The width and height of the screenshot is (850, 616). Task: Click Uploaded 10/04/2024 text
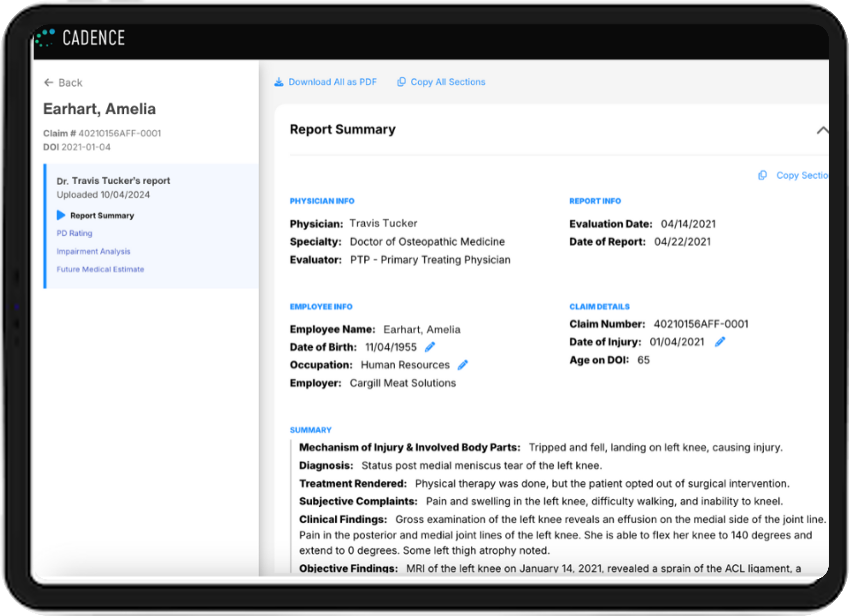click(103, 194)
